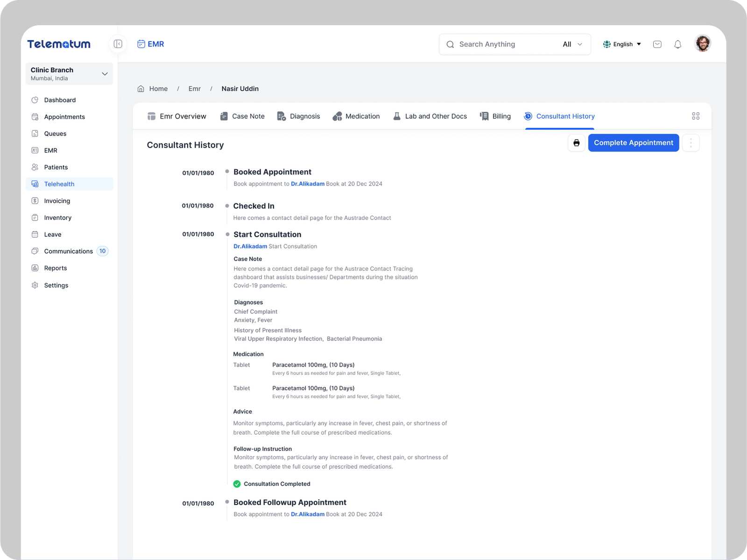Click in the Search Anything field
The width and height of the screenshot is (747, 560).
click(504, 44)
